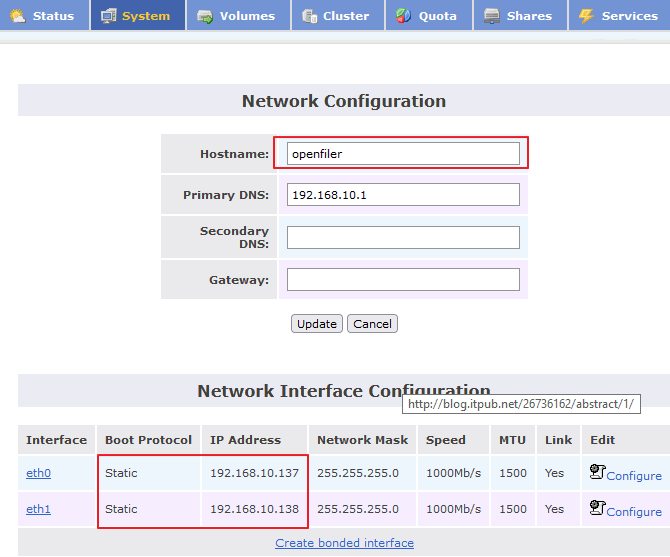Select the Secondary DNS text box
Screen dimensions: 670x557
(403, 237)
